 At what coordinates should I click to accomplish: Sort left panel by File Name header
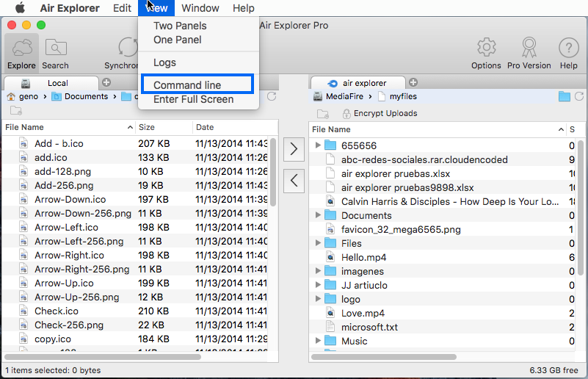point(69,128)
